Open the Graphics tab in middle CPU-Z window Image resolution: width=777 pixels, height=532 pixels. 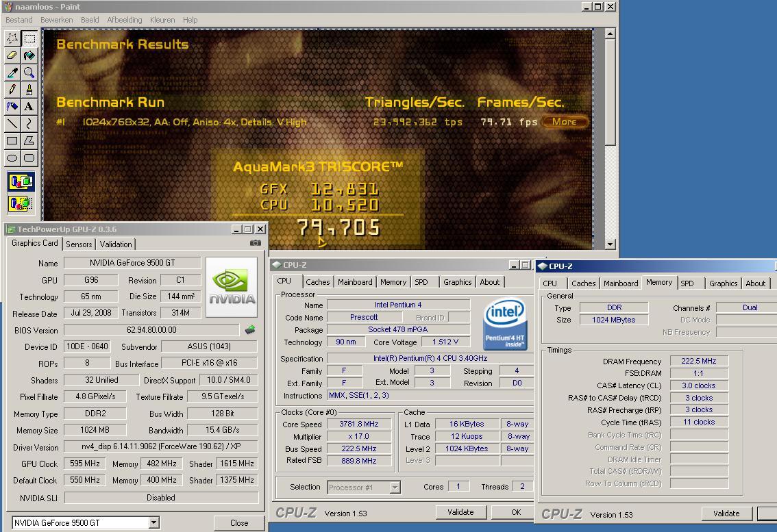[458, 282]
